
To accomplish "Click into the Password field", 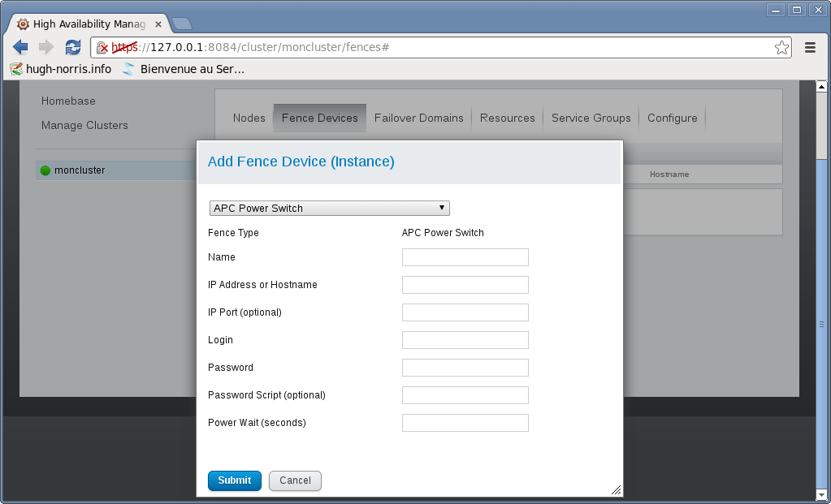I will [465, 368].
